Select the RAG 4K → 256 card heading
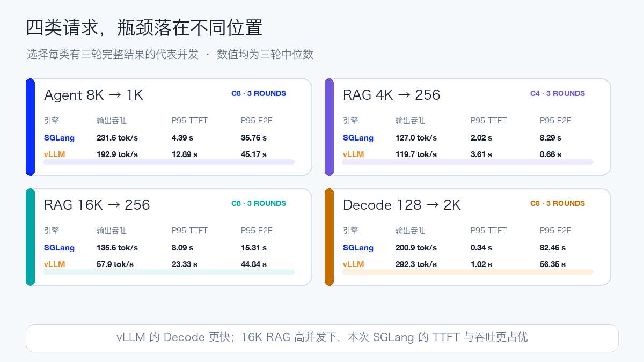644x362 pixels. (x=391, y=95)
